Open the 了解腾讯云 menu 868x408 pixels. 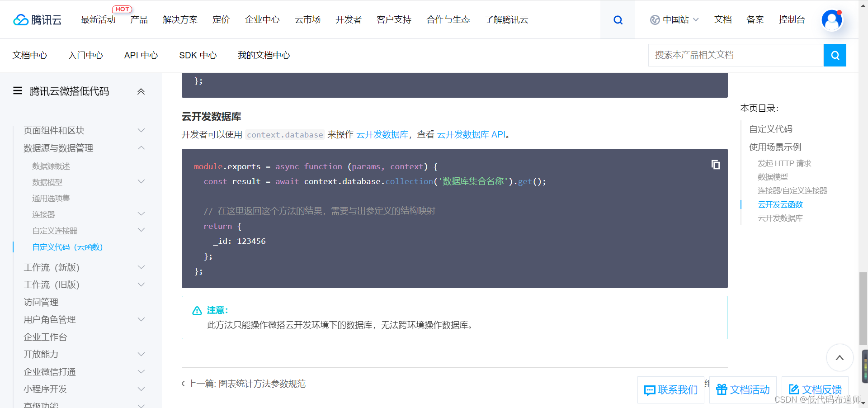point(506,20)
